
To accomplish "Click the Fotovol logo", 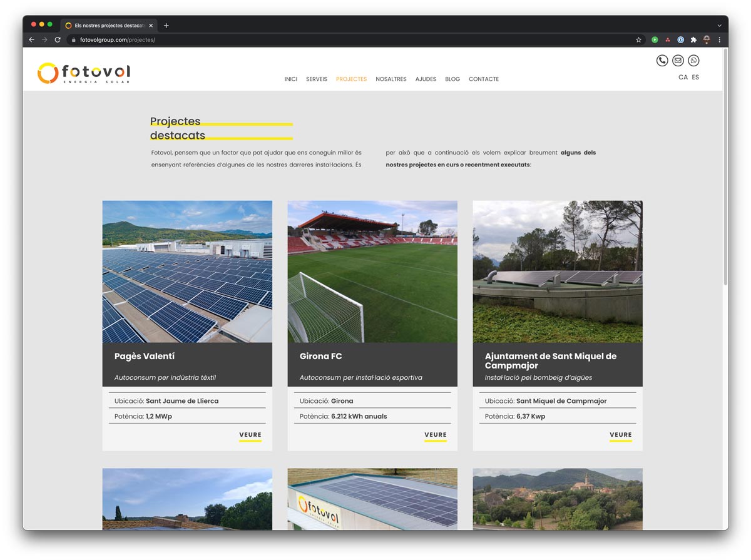I will [x=84, y=73].
